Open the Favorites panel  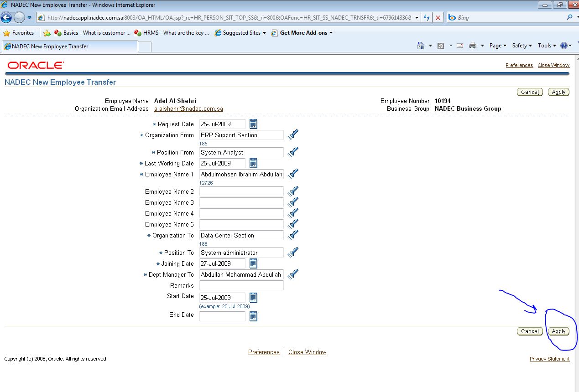19,33
